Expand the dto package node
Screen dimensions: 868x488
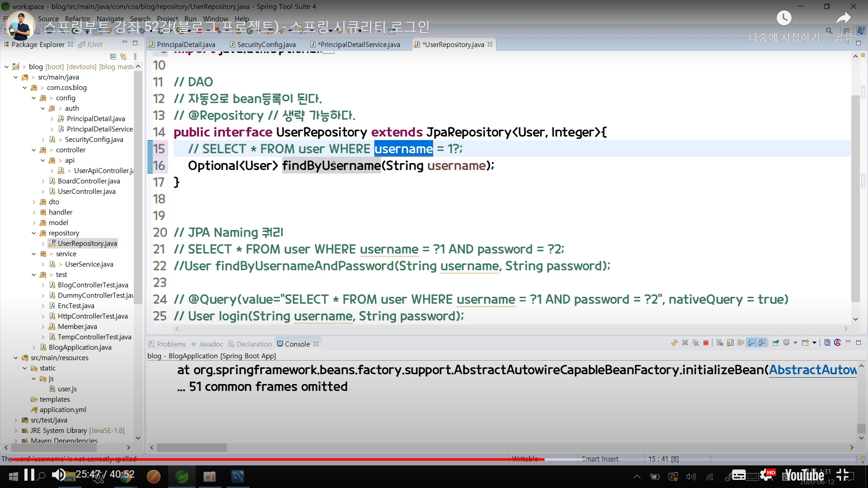pos(34,202)
